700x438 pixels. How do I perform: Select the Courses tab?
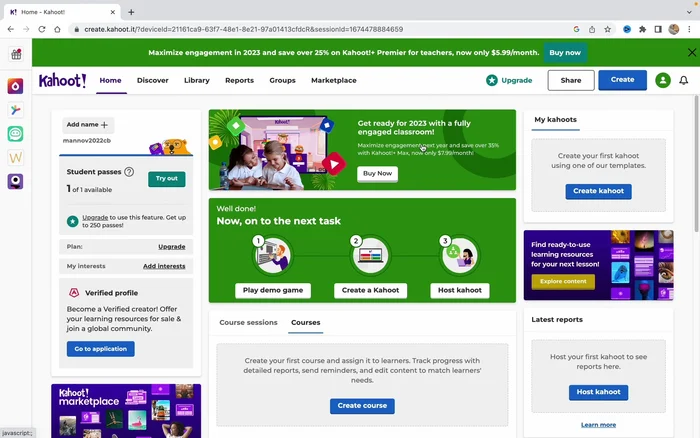305,323
